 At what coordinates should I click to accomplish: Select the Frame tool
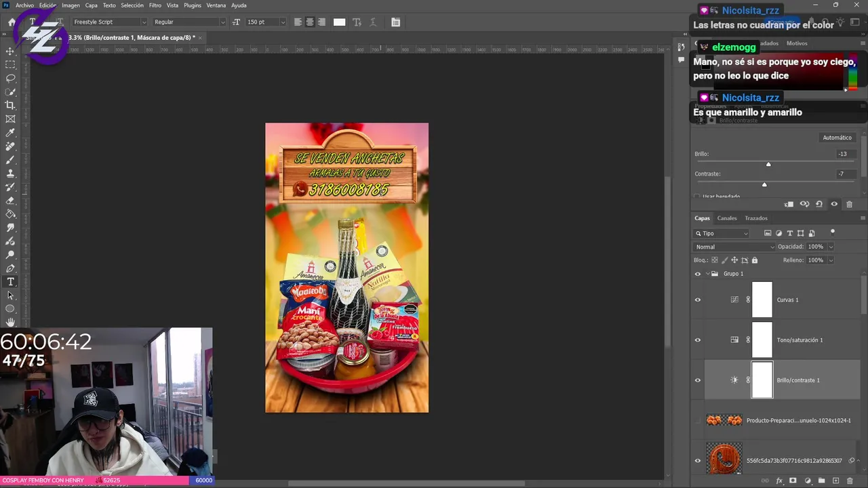click(10, 119)
